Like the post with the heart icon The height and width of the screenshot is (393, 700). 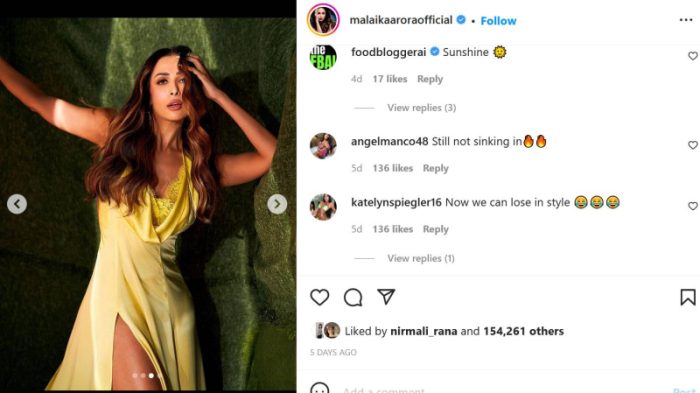320,297
